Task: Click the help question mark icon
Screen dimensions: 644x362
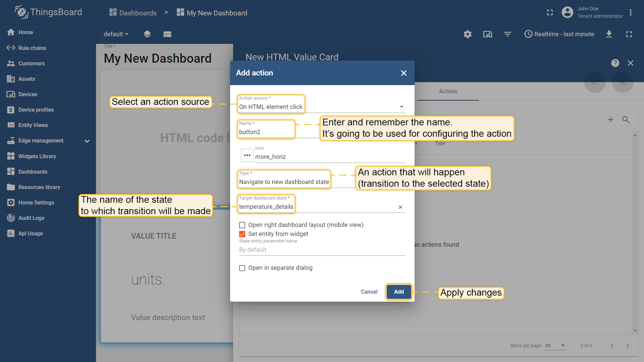Action: [x=615, y=63]
